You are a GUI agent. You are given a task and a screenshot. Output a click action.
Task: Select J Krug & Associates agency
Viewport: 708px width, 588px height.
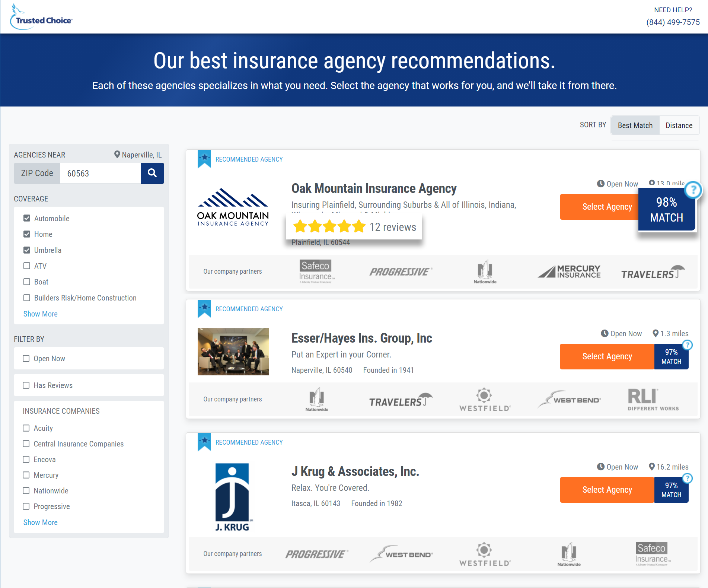click(x=607, y=490)
